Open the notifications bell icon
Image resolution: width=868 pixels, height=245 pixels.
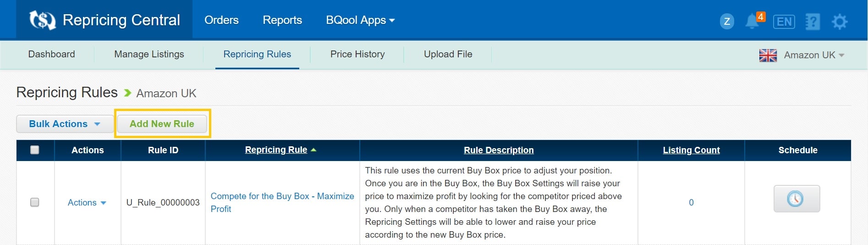pos(752,22)
